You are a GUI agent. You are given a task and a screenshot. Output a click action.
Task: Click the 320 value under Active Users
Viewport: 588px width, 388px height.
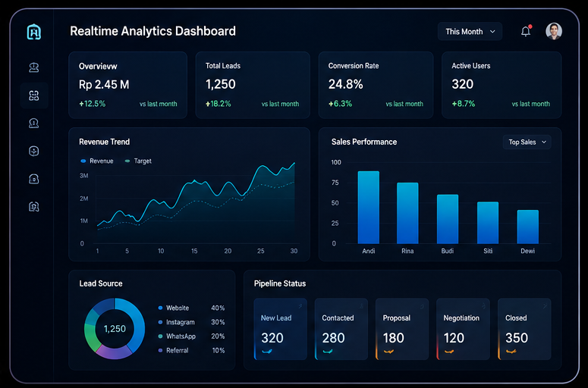click(x=462, y=84)
